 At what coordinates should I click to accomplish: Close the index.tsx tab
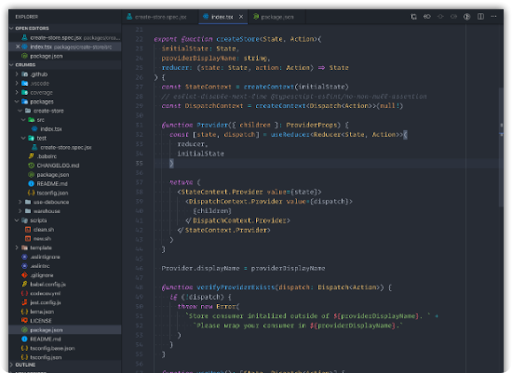[x=241, y=17]
